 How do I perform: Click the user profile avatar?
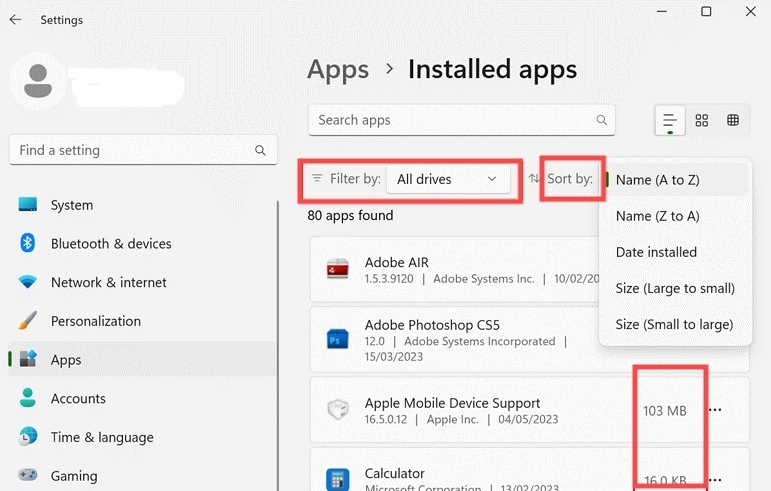pos(38,81)
